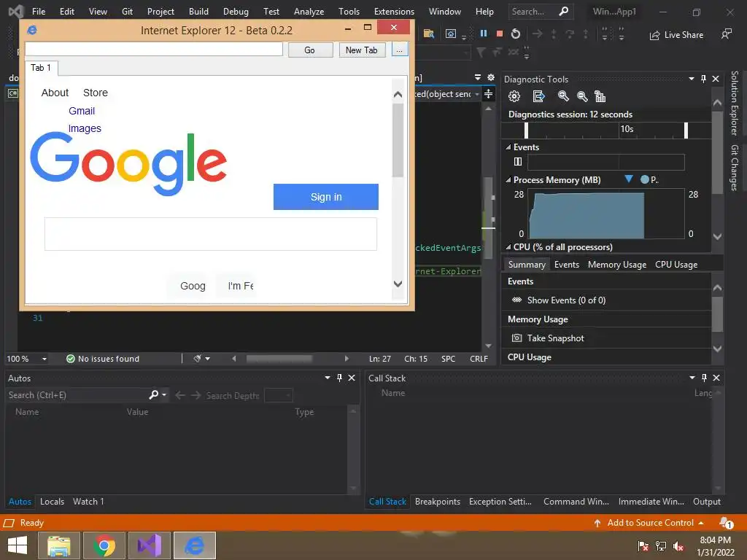Switch to the CPU Usage tab
Image resolution: width=747 pixels, height=560 pixels.
(676, 264)
